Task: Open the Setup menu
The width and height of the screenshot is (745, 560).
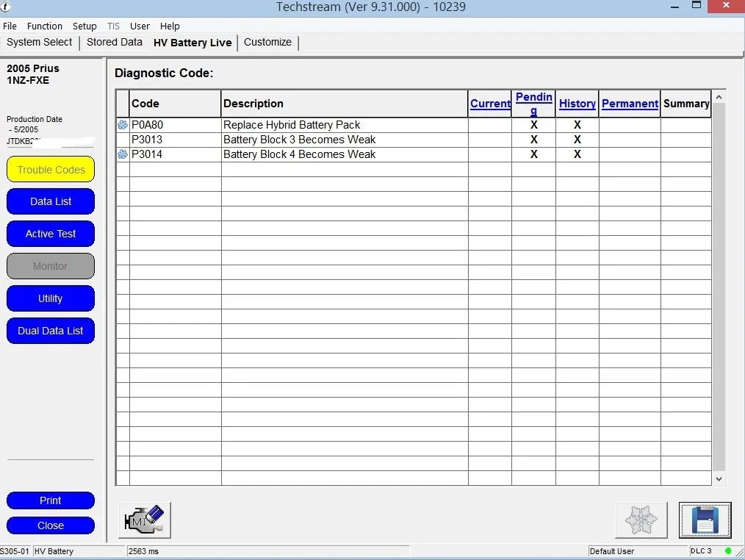Action: (84, 26)
